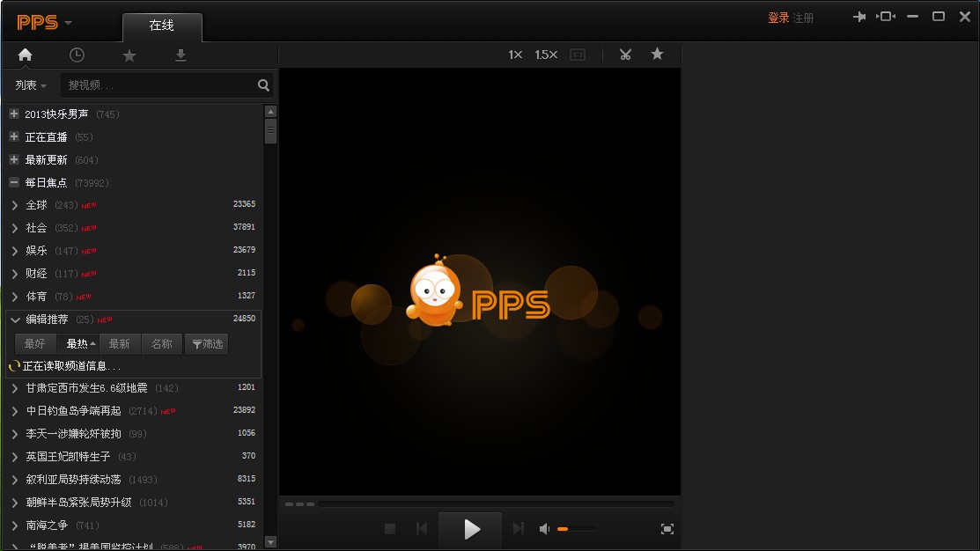Mute the volume speaker icon
The width and height of the screenshot is (980, 551).
[544, 529]
